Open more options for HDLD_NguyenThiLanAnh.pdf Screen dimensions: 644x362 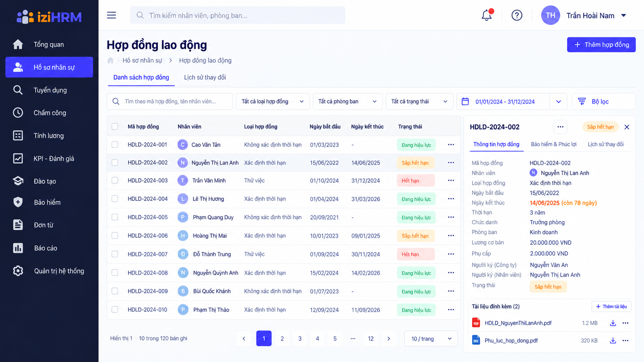(626, 323)
